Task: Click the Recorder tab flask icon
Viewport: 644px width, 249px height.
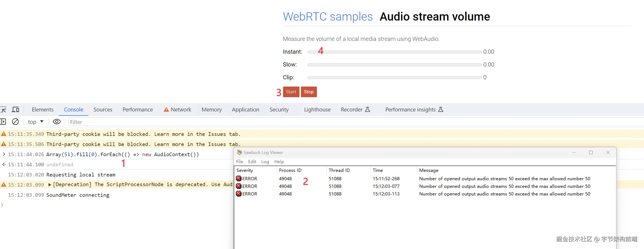Action: coord(368,109)
